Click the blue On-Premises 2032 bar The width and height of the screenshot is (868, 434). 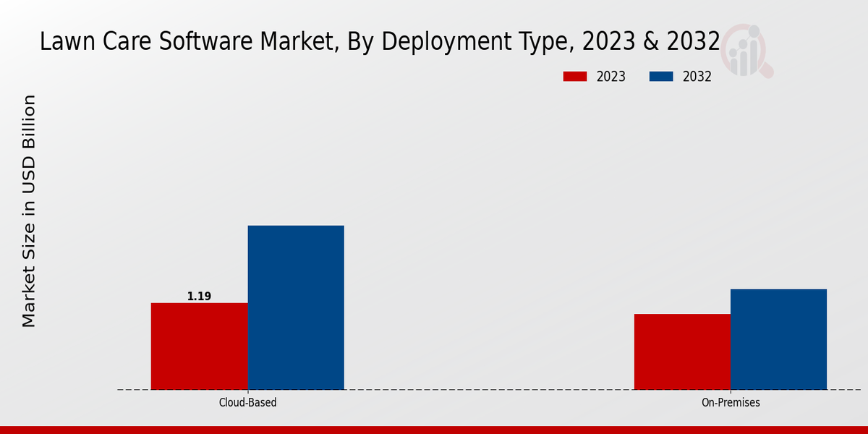click(778, 339)
